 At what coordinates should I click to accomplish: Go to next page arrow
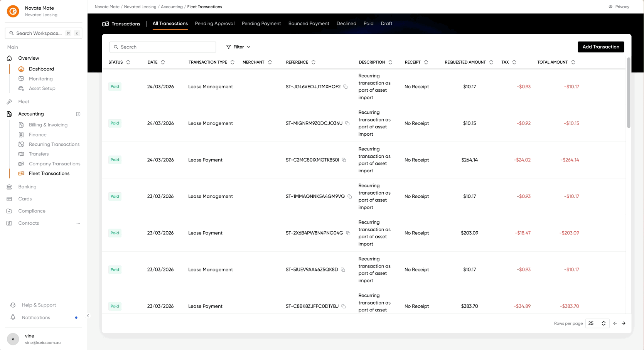tap(624, 323)
